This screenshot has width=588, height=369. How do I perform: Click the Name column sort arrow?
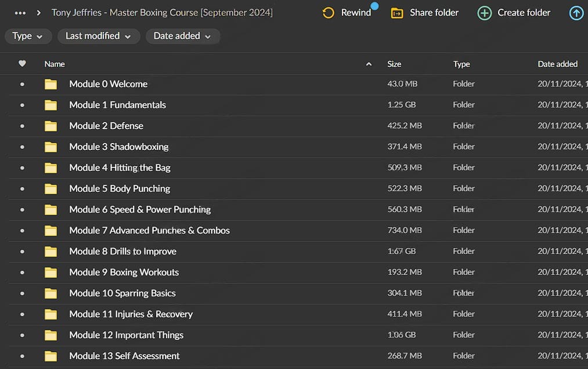click(369, 64)
